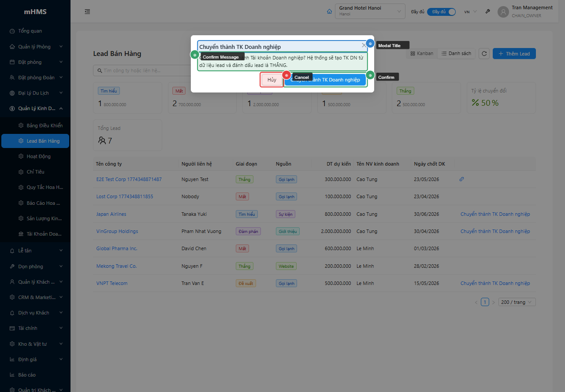565x392 pixels.
Task: Open Tổng quan from sidebar
Action: pos(30,31)
